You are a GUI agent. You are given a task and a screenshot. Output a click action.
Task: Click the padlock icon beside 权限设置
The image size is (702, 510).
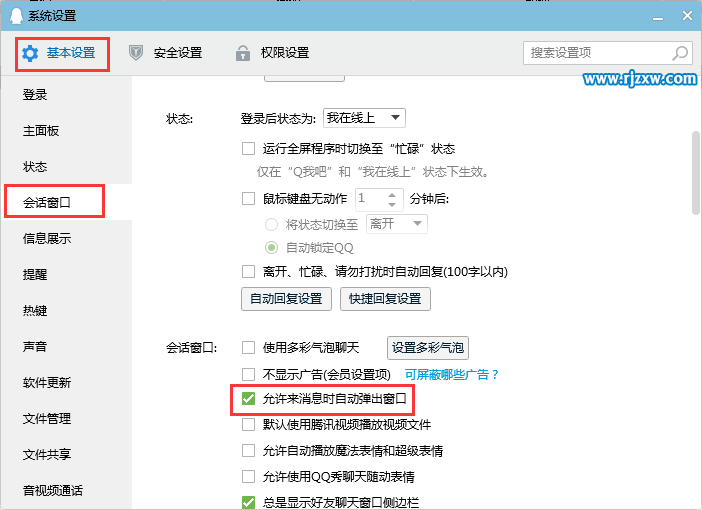(x=243, y=53)
